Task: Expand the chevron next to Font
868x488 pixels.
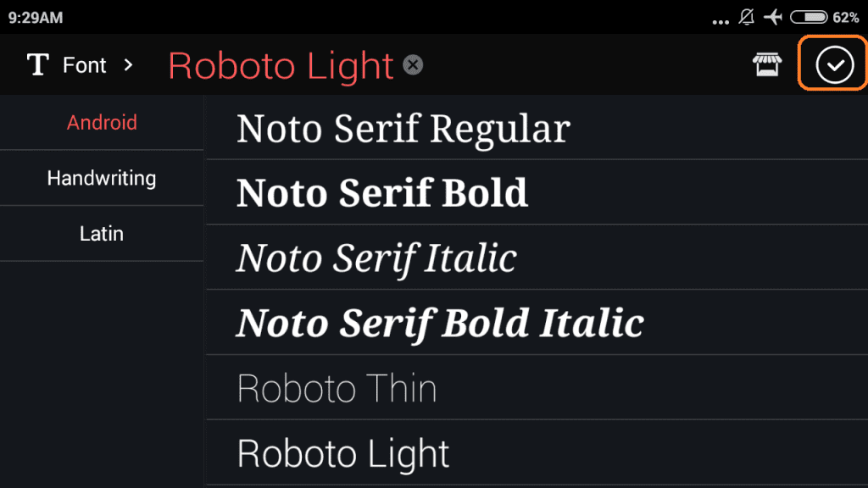Action: 129,65
